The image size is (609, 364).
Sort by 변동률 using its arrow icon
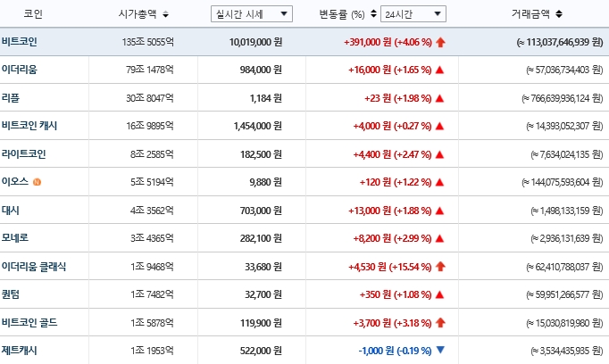373,14
